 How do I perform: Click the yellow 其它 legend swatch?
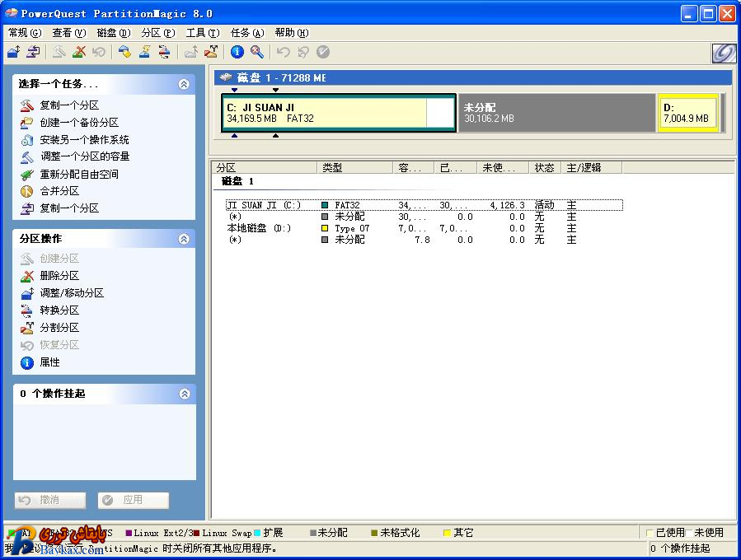click(447, 533)
